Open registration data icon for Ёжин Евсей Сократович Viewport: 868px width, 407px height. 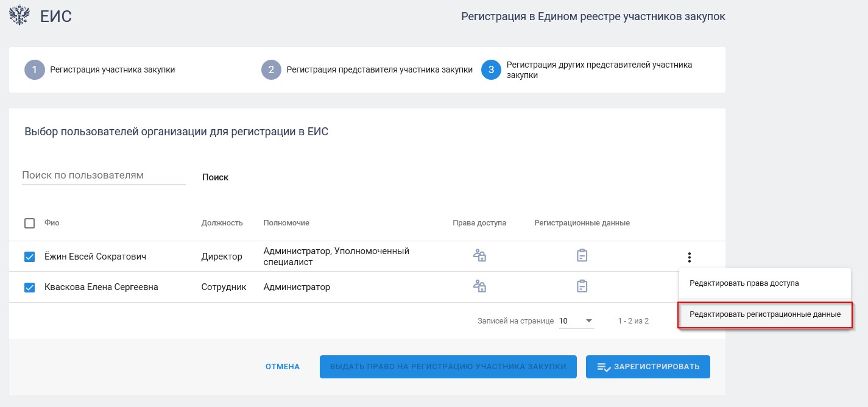582,256
